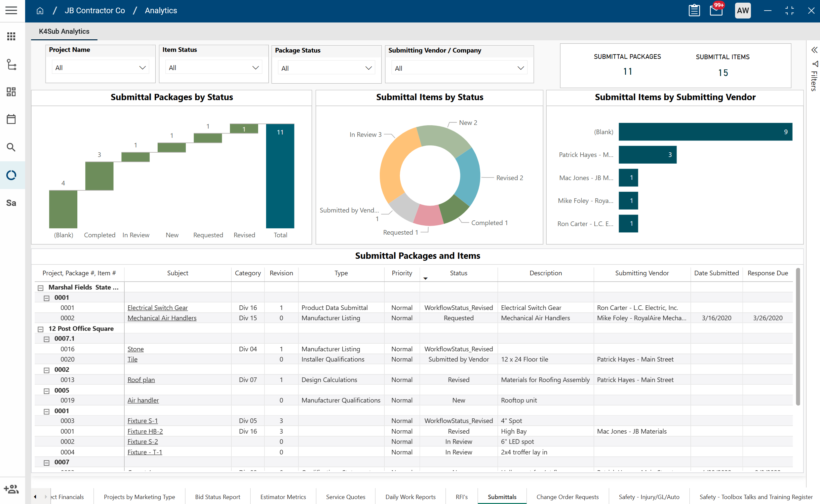Expand the Filters pane with double chevron
Screen dimensions: 820x504
tap(814, 50)
